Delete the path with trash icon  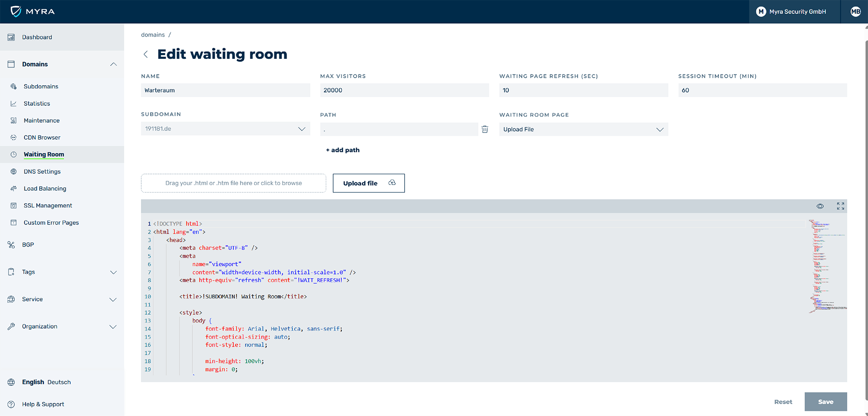coord(485,129)
